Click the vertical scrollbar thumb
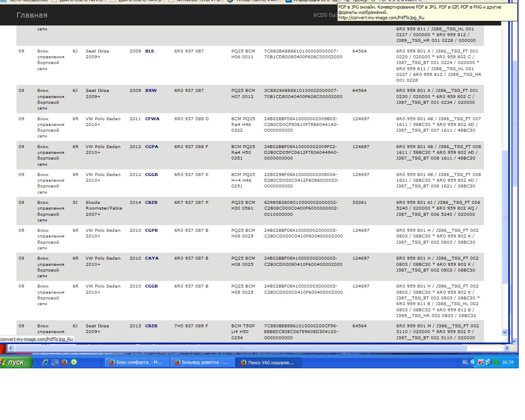The image size is (525, 420). point(505,217)
